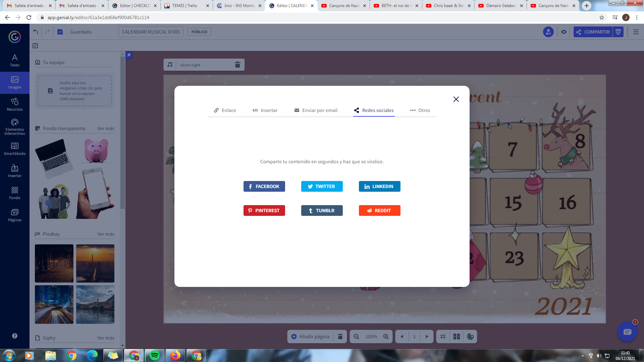Open the Páginas panel
644x362 pixels.
(15, 215)
